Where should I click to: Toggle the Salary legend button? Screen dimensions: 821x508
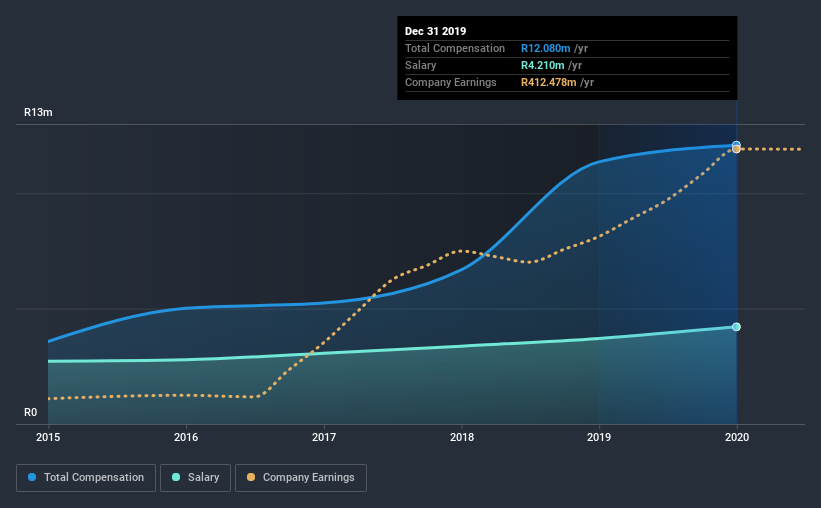(195, 478)
